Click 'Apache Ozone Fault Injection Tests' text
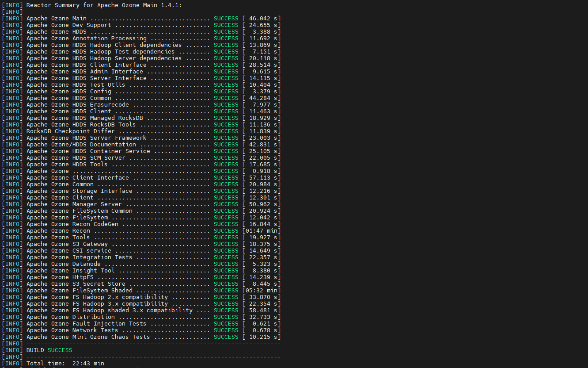Viewport: 588px width, 368px height. click(x=87, y=324)
